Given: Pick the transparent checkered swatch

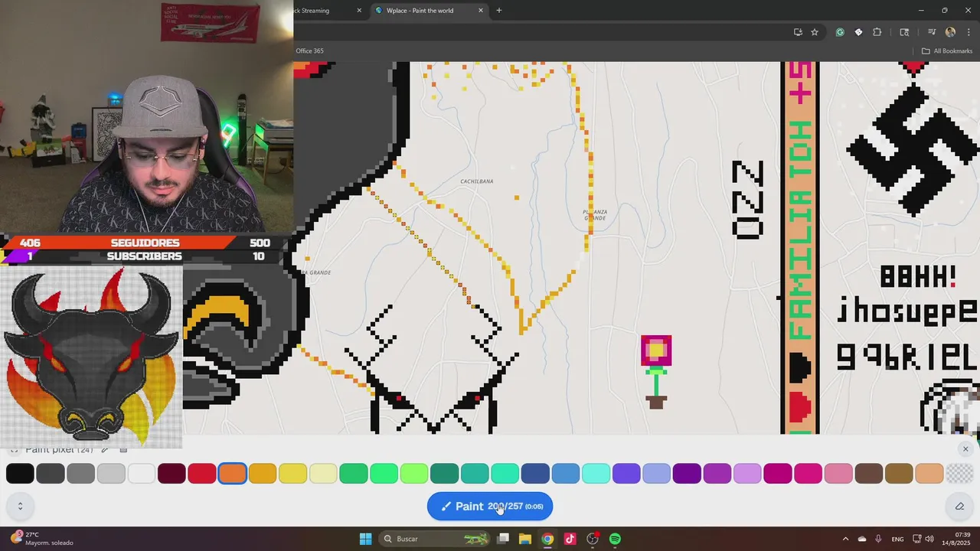Looking at the screenshot, I should 959,474.
